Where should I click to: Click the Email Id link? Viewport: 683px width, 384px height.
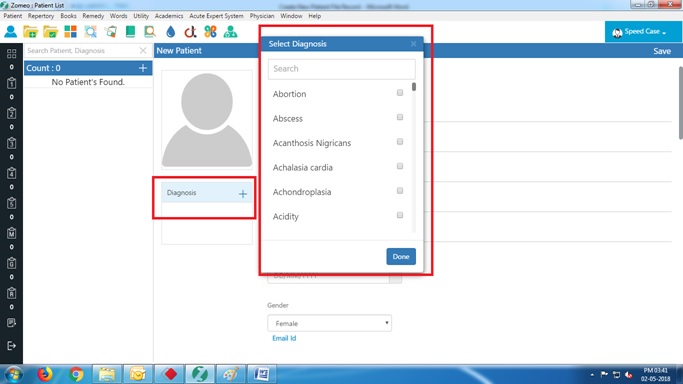pos(284,338)
